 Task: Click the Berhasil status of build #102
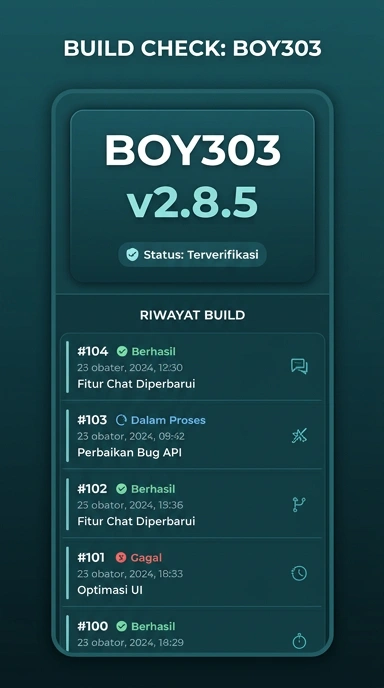point(153,489)
